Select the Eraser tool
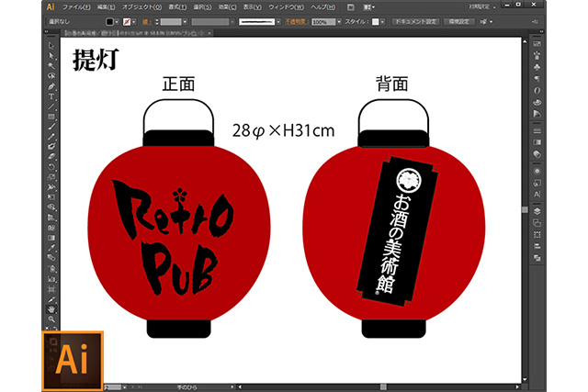This screenshot has width=588, height=392. point(51,157)
